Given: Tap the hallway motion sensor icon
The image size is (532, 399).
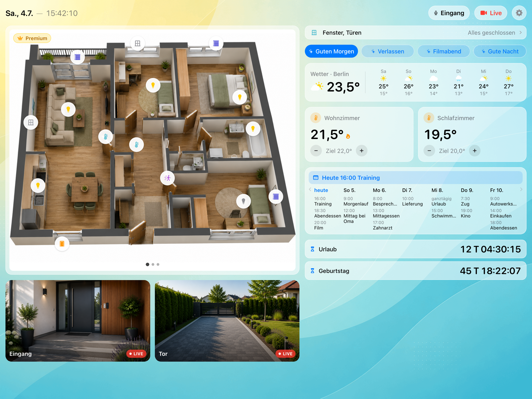Looking at the screenshot, I should click(167, 178).
